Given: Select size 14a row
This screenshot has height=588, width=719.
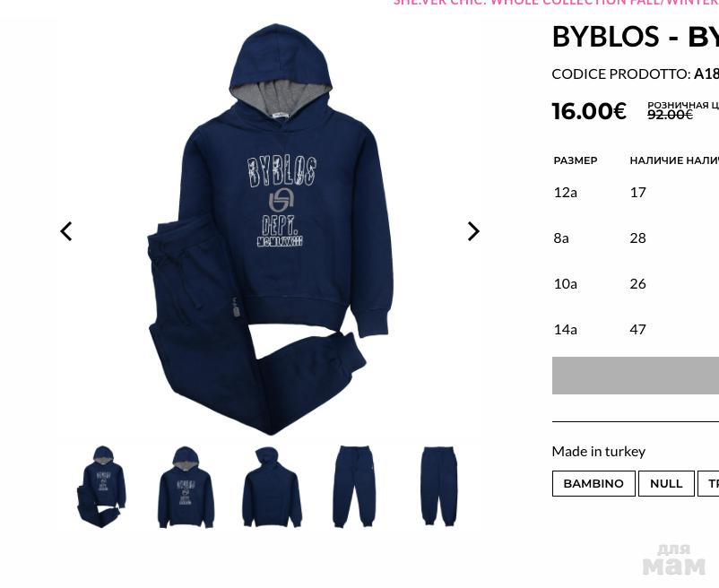Looking at the screenshot, I should (636, 330).
